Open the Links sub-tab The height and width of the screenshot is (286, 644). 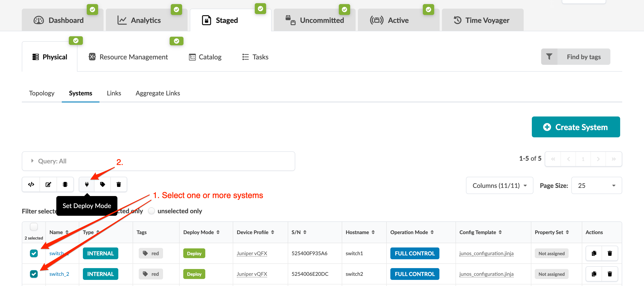pyautogui.click(x=114, y=93)
